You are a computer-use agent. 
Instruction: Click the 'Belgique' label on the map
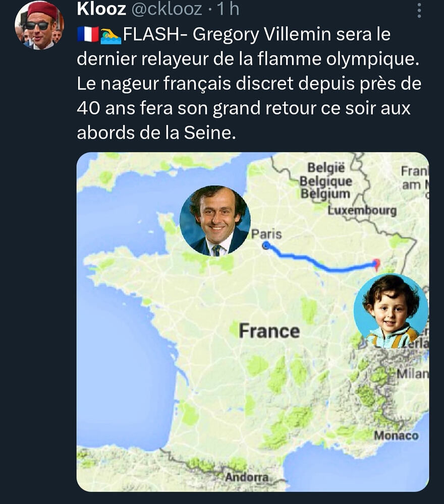tap(325, 181)
